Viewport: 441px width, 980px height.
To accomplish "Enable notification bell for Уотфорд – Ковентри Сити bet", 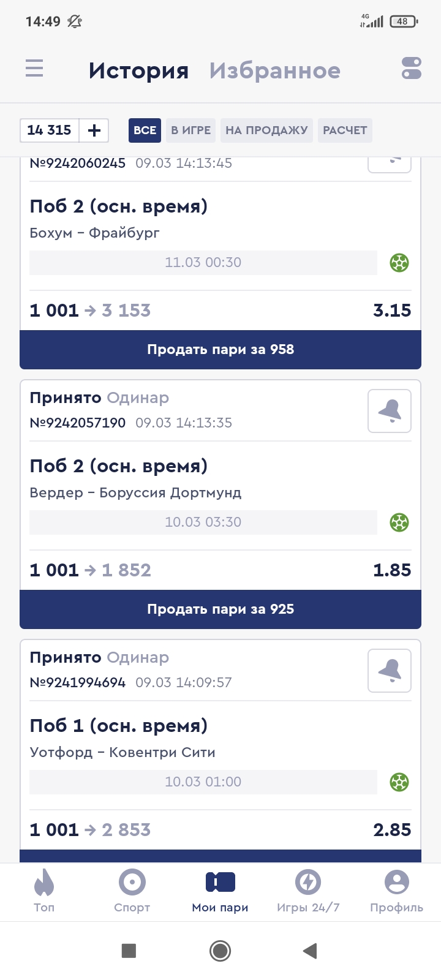I will [390, 671].
